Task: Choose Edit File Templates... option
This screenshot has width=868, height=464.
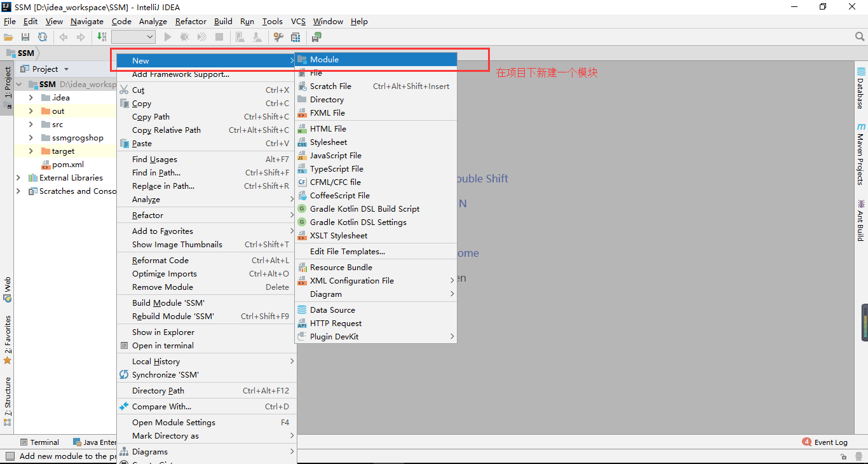Action: point(376,252)
